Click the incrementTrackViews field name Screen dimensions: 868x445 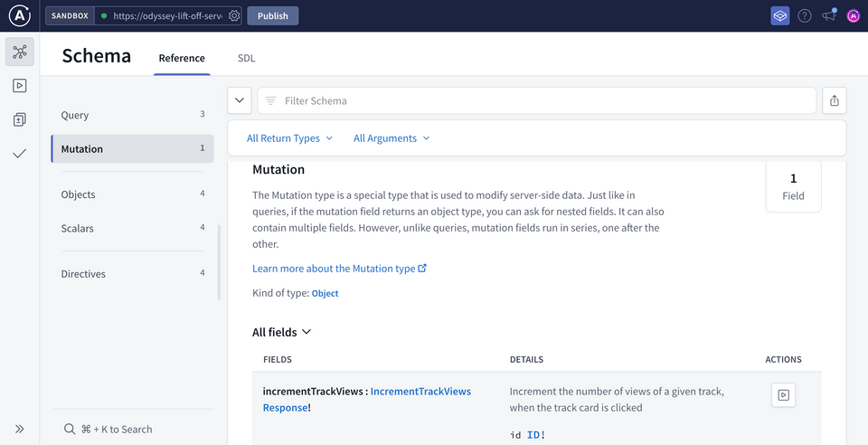coord(313,392)
